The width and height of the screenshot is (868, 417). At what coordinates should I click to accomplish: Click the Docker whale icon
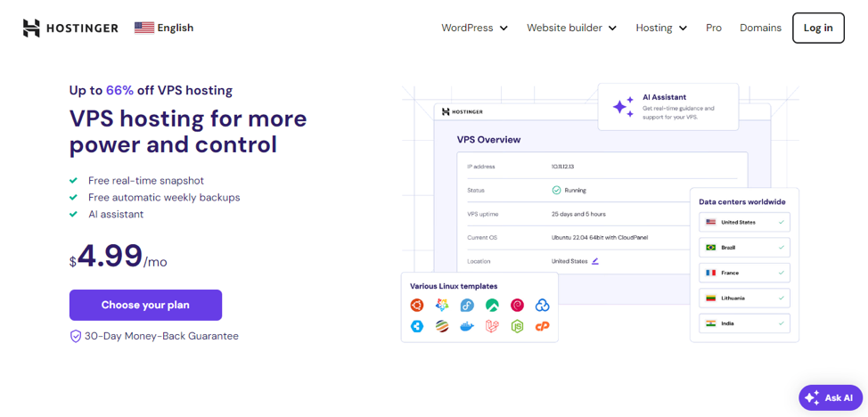[467, 327]
